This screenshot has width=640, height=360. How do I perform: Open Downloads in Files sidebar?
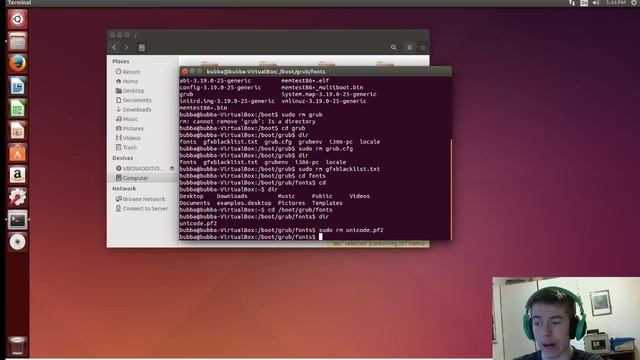point(133,109)
